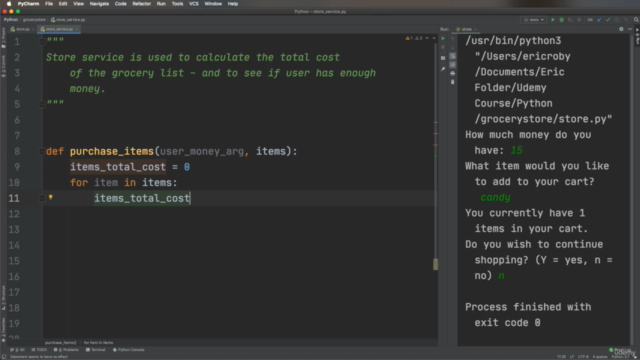This screenshot has width=640, height=360.
Task: Open the Run menu
Action: 161,4
